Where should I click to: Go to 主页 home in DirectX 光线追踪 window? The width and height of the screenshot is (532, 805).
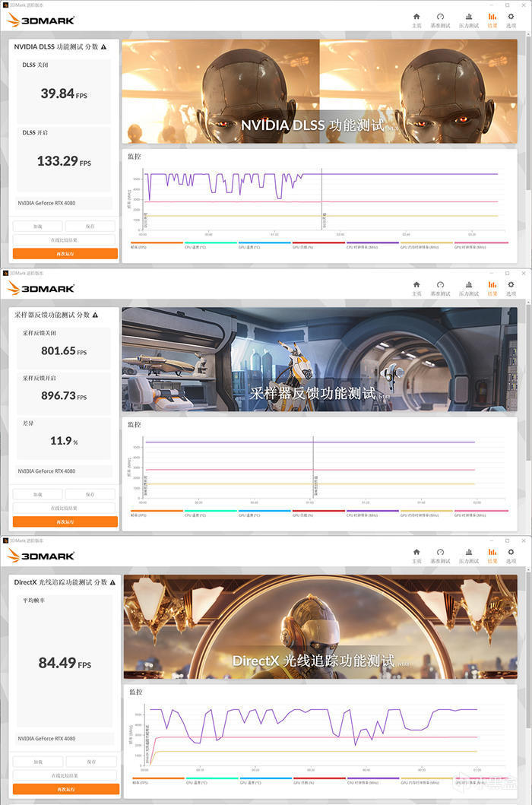416,556
